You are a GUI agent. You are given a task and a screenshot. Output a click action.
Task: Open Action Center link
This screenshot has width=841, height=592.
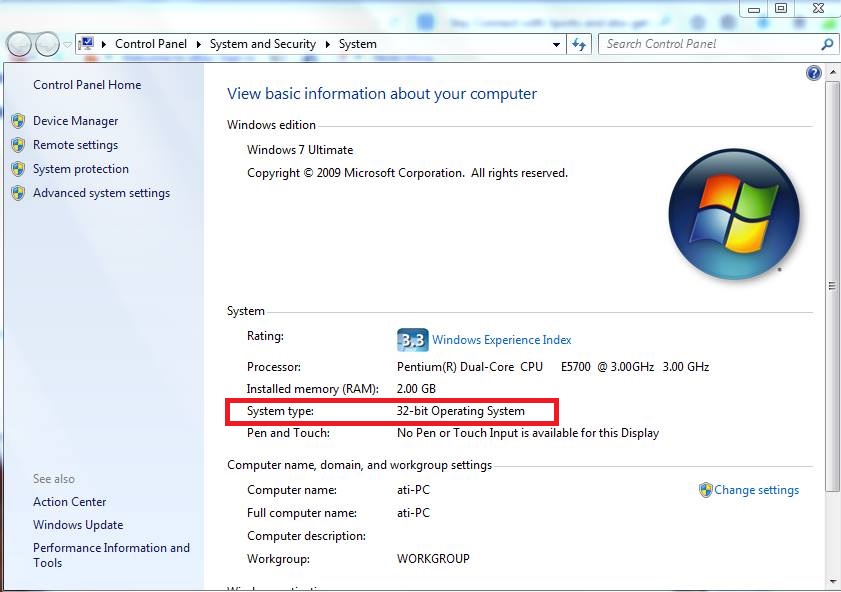pyautogui.click(x=70, y=502)
